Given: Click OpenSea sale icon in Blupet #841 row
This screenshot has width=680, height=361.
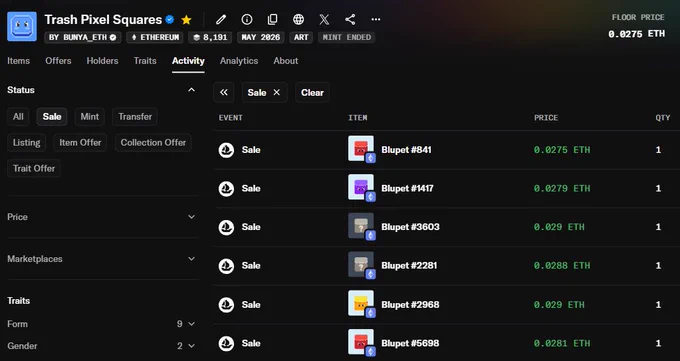Looking at the screenshot, I should click(x=226, y=150).
